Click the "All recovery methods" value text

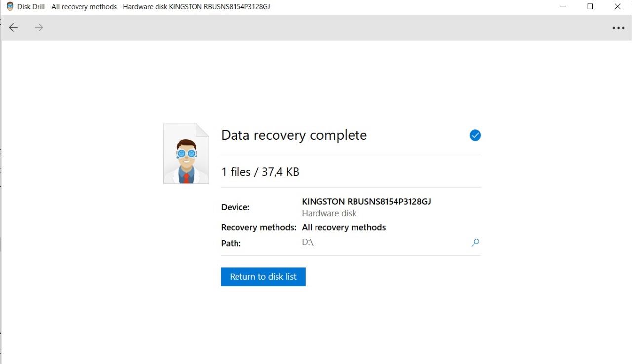tap(344, 227)
